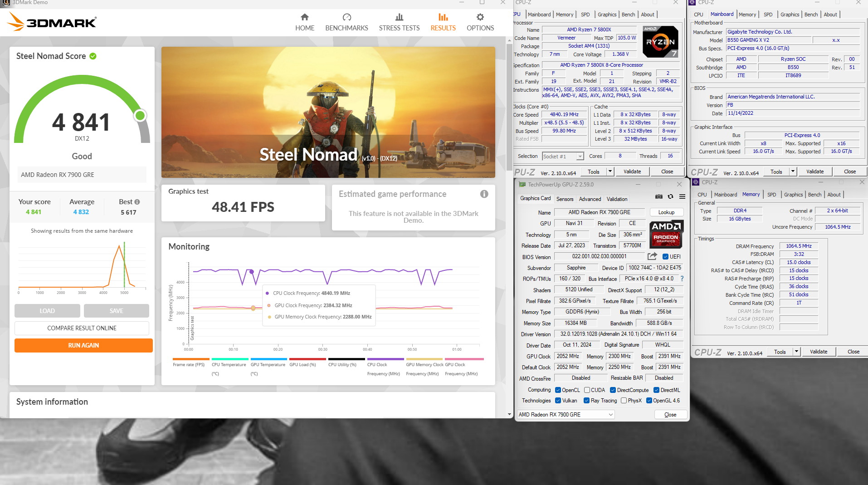Click the score distribution chart

[82, 267]
